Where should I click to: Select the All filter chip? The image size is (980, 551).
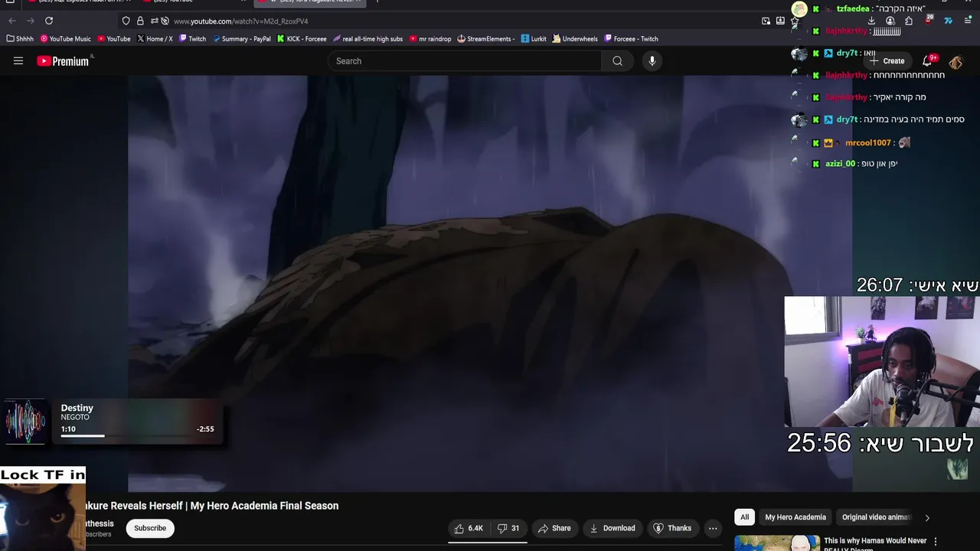[x=744, y=517]
